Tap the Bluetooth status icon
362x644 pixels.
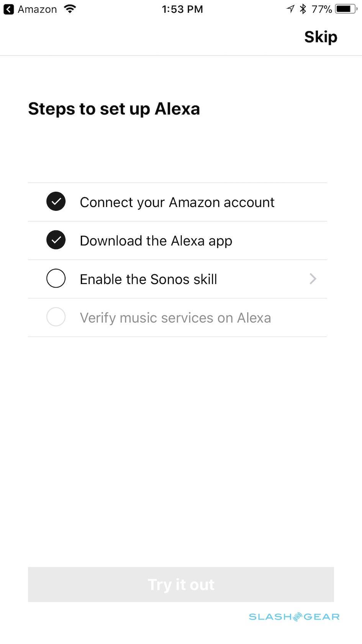point(303,9)
